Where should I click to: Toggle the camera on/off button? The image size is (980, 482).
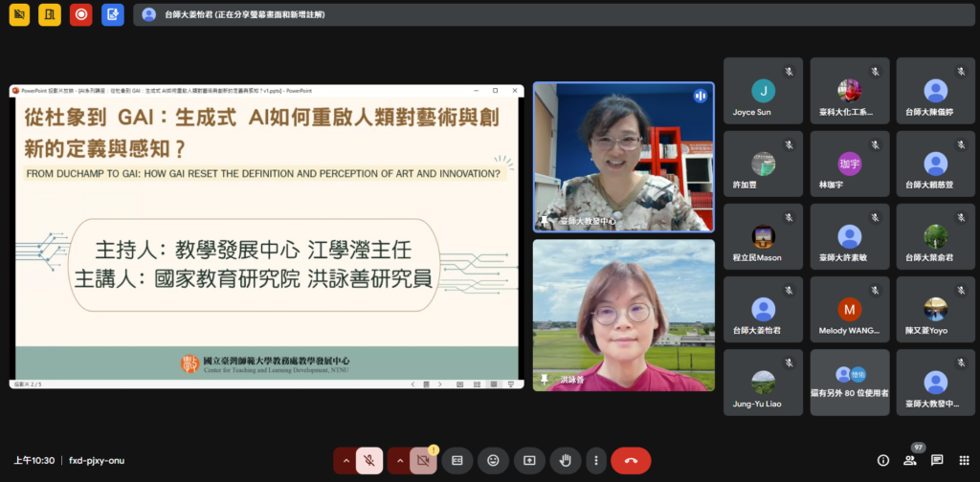tap(422, 460)
